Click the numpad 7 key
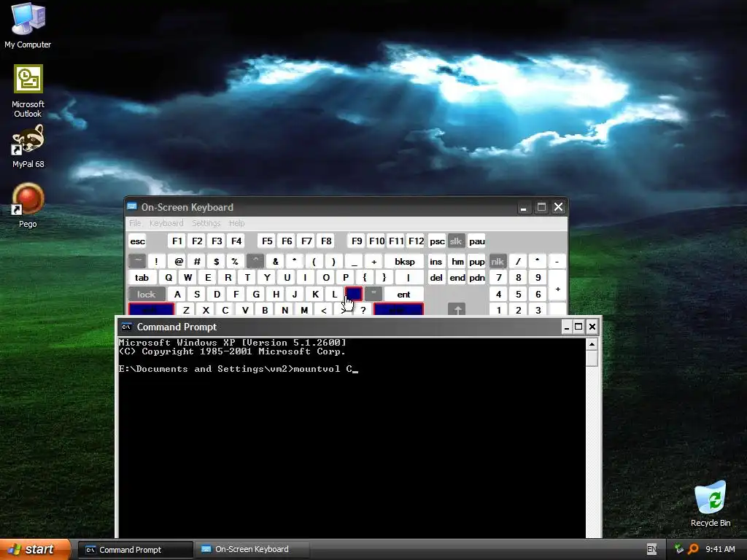This screenshot has width=747, height=560. [x=498, y=278]
